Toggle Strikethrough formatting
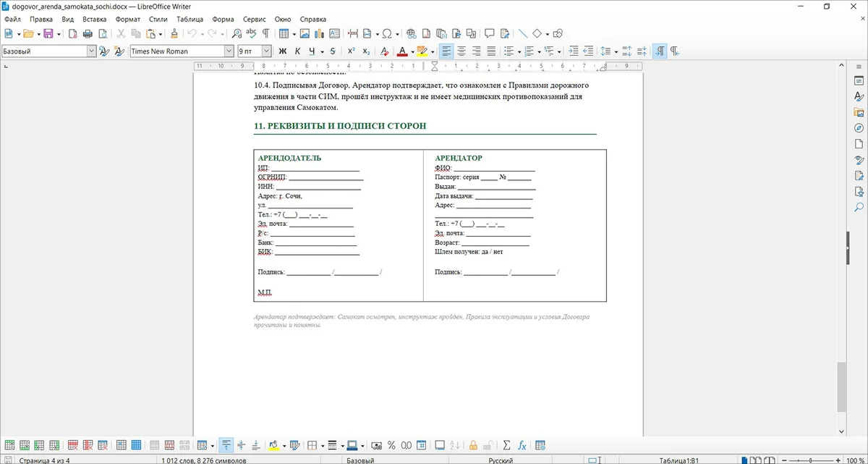This screenshot has width=868, height=464. pos(332,51)
